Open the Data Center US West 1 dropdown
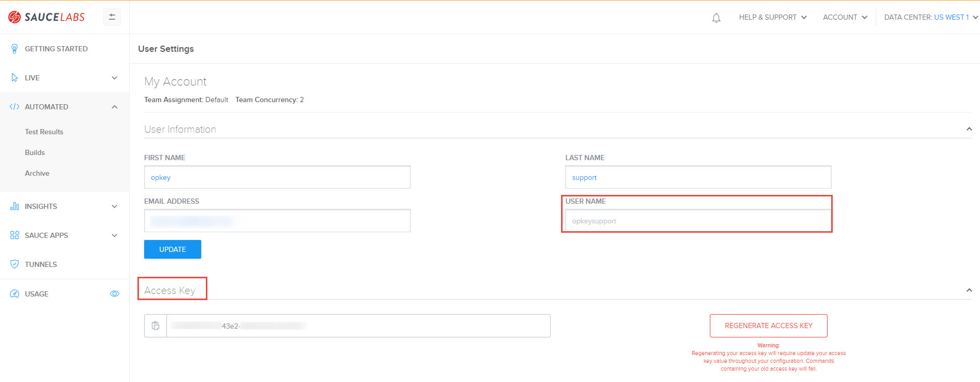 931,17
